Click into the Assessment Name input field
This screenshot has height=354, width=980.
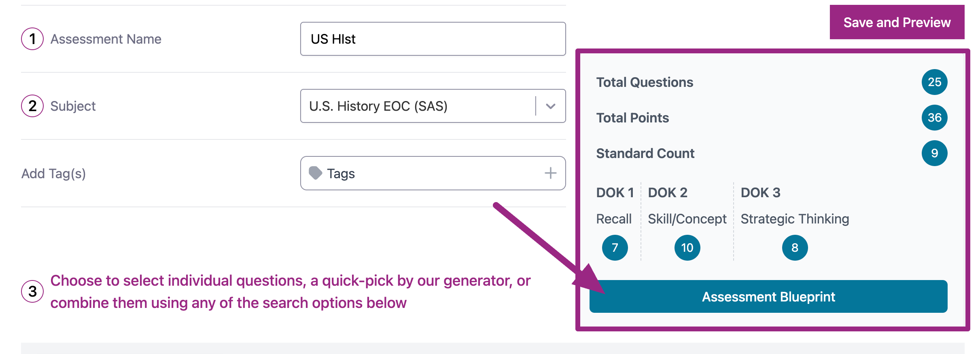433,39
